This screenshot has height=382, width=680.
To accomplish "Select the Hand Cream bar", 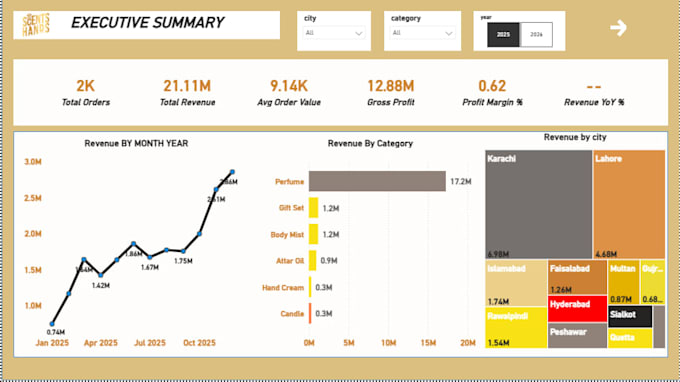I will 310,287.
